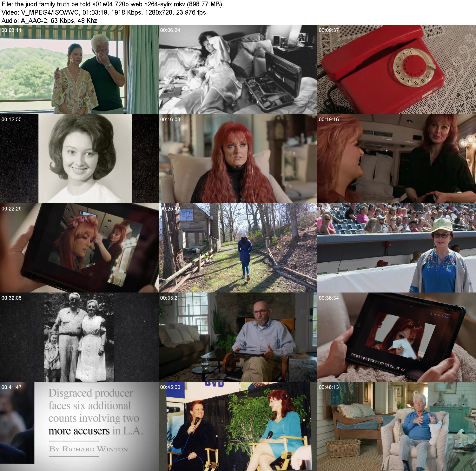Open the thumbnail at 00:03:11
Screen dimensions: 476x471
(79, 69)
